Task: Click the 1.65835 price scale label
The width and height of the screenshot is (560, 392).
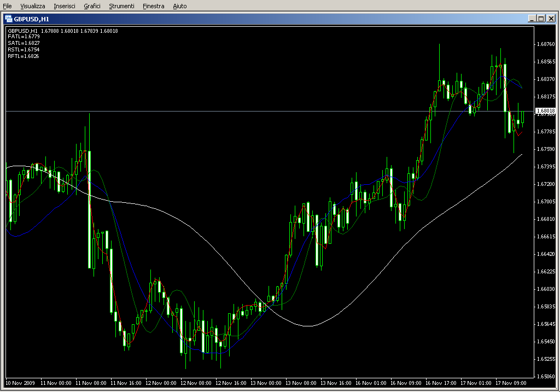Action: coord(546,306)
